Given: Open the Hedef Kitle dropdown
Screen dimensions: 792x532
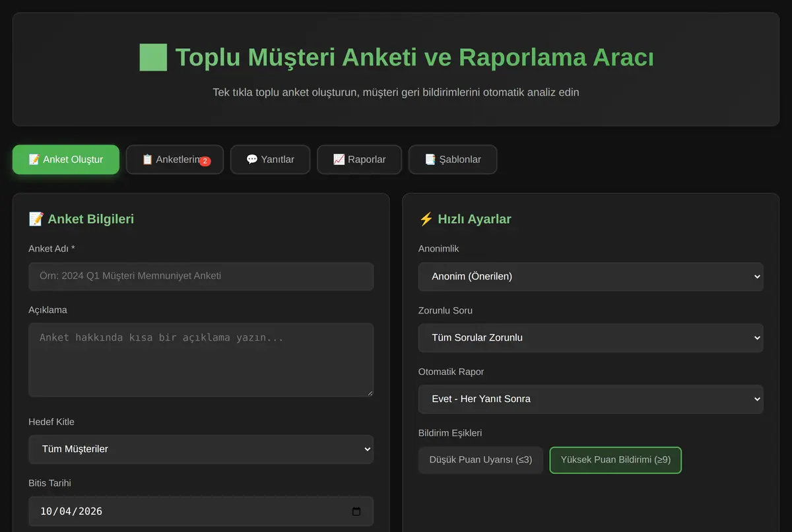Looking at the screenshot, I should click(201, 449).
